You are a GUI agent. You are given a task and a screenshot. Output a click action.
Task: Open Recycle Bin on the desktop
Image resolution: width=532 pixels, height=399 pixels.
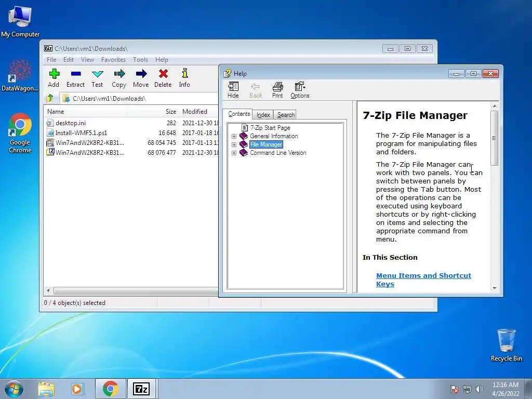(506, 345)
